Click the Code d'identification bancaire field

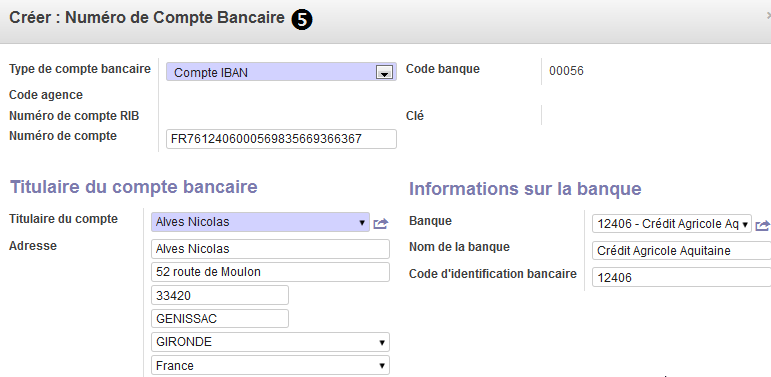coord(682,278)
